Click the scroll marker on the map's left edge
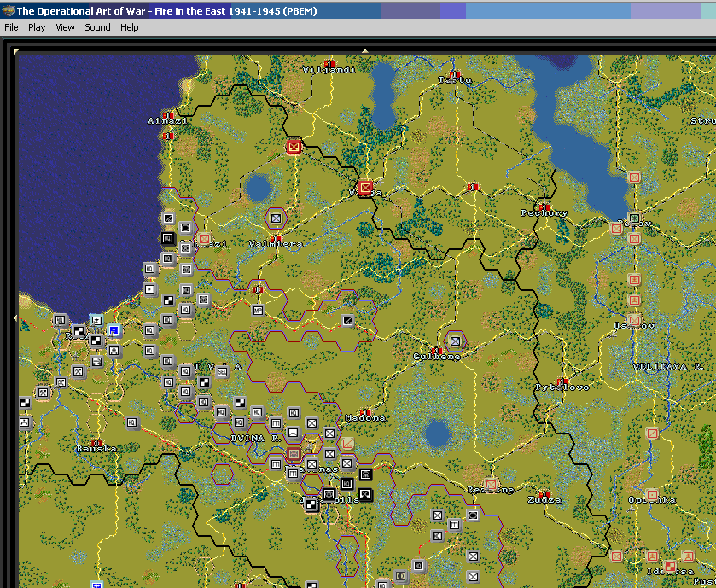Viewport: 716px width, 588px height. click(16, 317)
